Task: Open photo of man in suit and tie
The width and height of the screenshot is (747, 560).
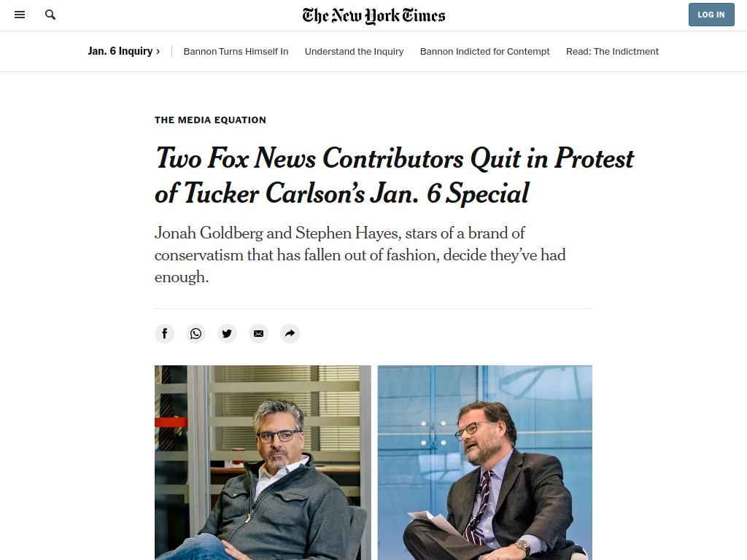Action: click(484, 462)
